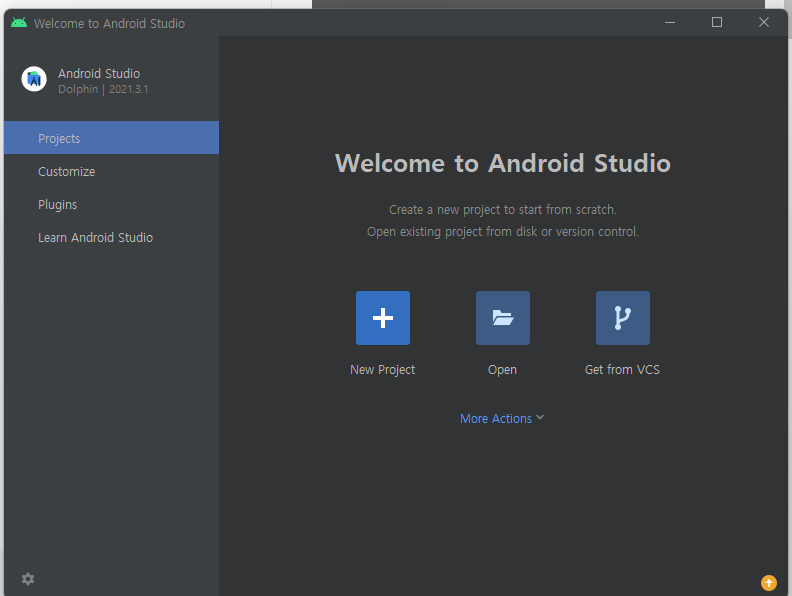Expand the More Actions dropdown

502,418
